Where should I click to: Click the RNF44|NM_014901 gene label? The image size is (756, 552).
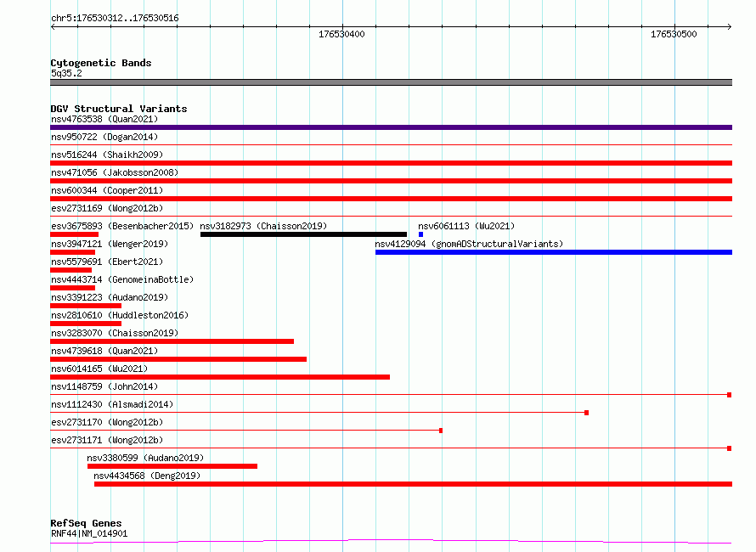(89, 533)
